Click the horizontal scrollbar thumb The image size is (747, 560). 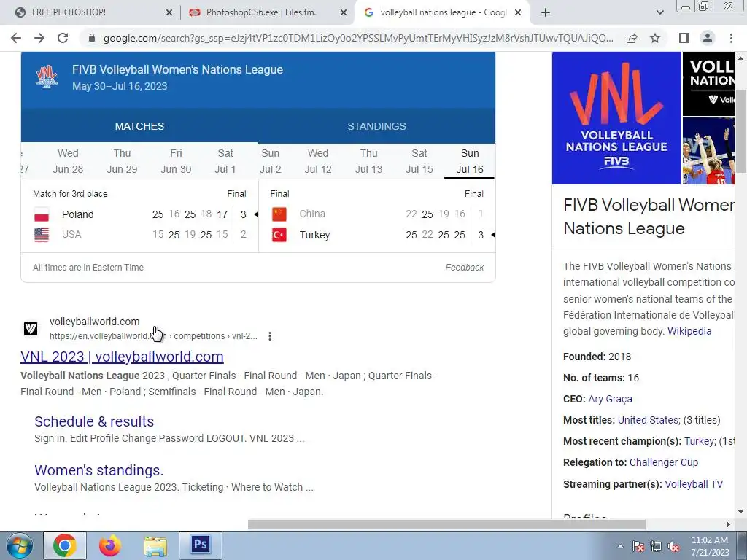click(446, 524)
